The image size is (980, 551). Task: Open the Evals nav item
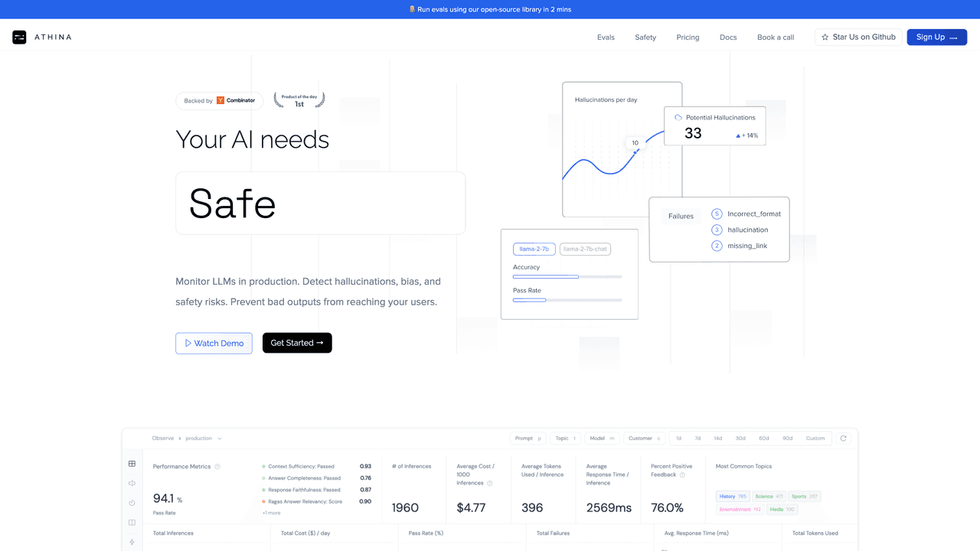tap(606, 37)
